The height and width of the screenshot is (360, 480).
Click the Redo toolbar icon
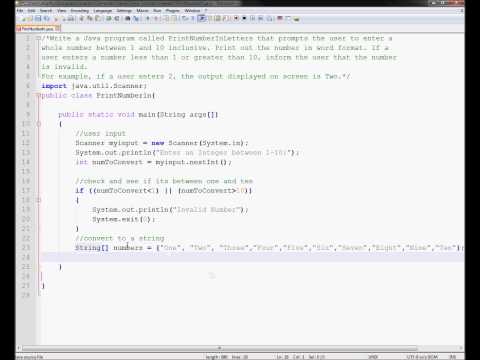[117, 19]
